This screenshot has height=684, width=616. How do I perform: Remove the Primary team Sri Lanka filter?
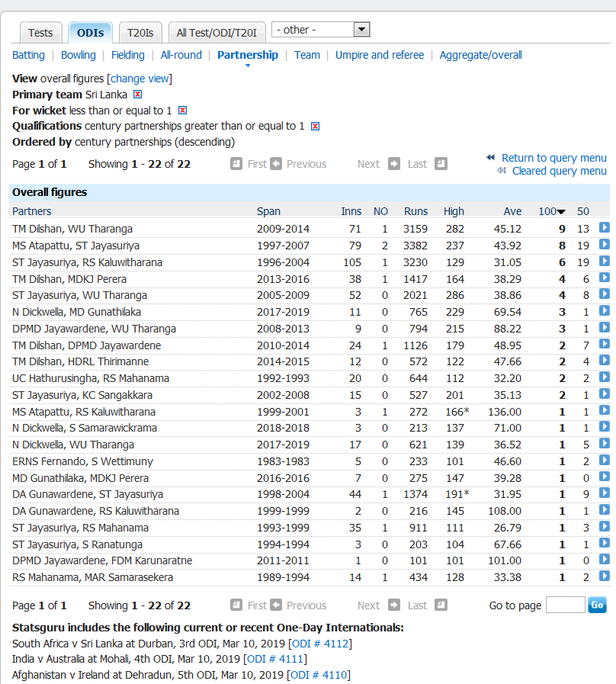pyautogui.click(x=138, y=95)
